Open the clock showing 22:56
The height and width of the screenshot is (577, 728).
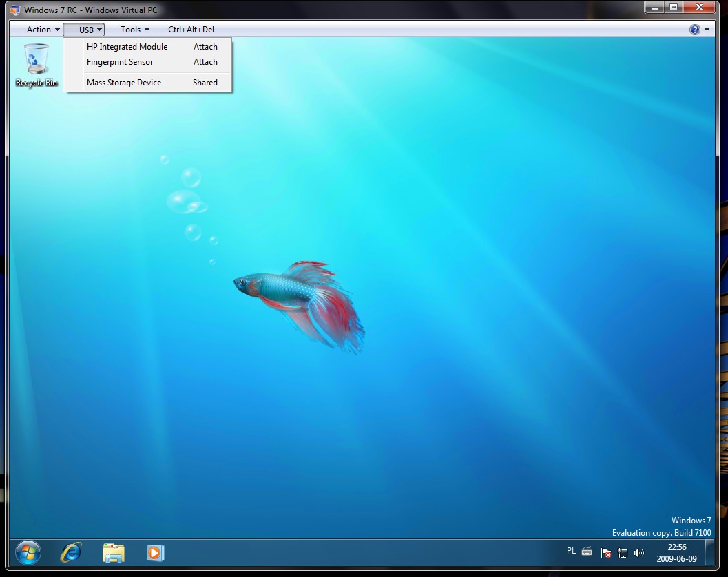tap(676, 553)
